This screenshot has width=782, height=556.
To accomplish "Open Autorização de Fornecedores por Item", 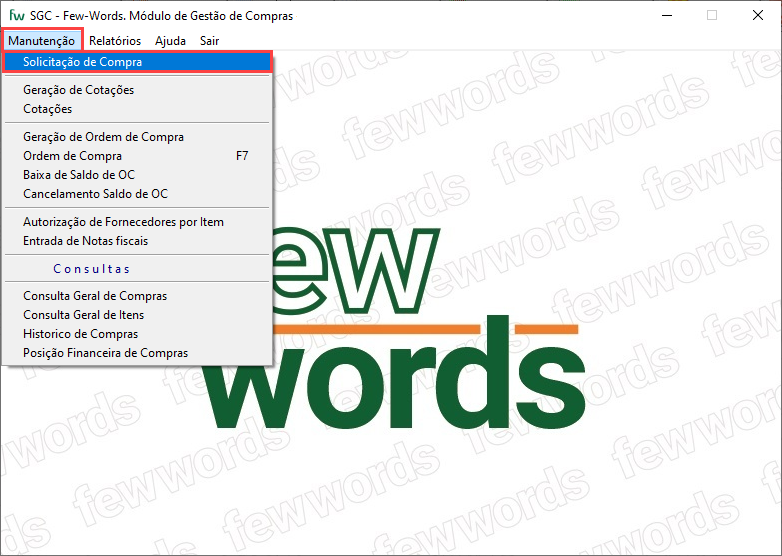I will (x=137, y=221).
